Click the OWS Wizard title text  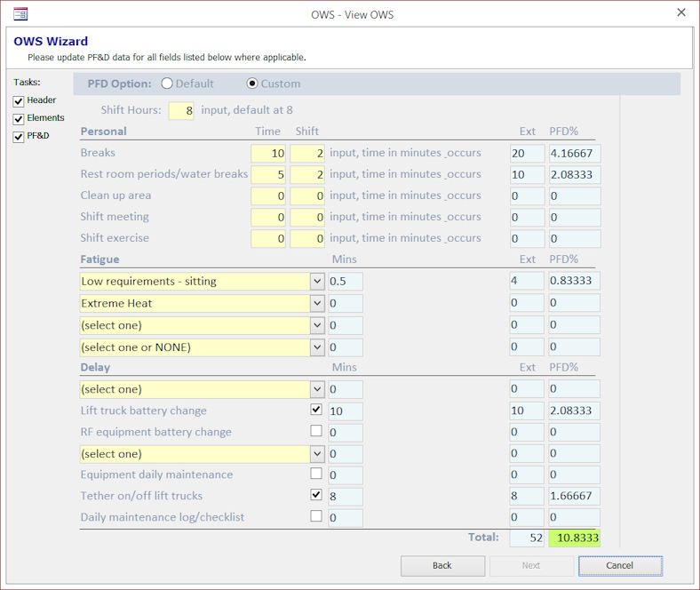51,41
